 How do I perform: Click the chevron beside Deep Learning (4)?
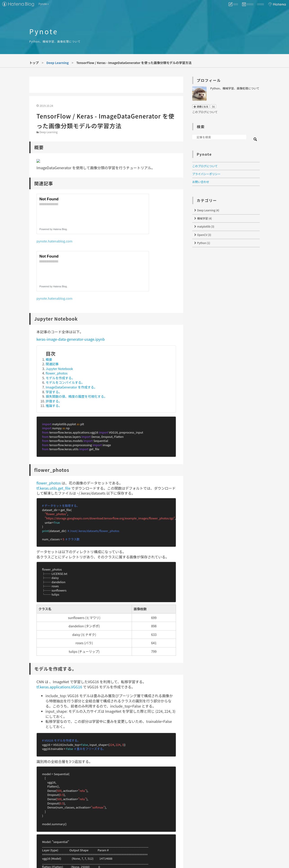click(195, 210)
